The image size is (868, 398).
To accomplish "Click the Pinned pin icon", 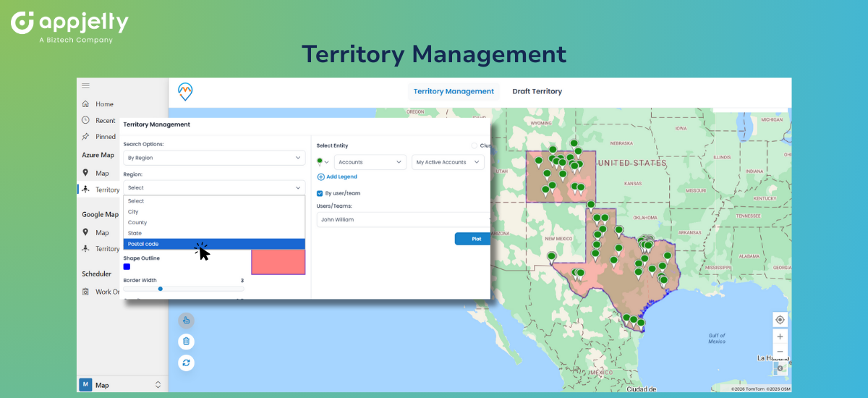I will 85,136.
